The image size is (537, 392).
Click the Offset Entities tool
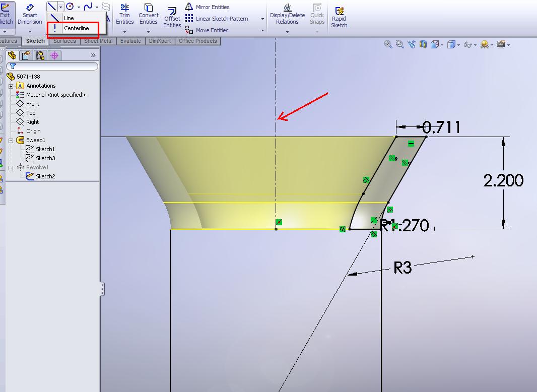coord(172,18)
